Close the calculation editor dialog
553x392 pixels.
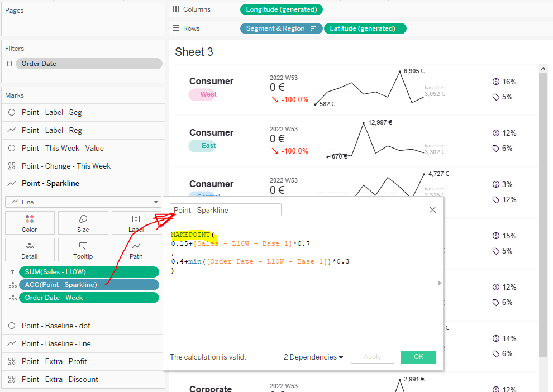coord(432,210)
